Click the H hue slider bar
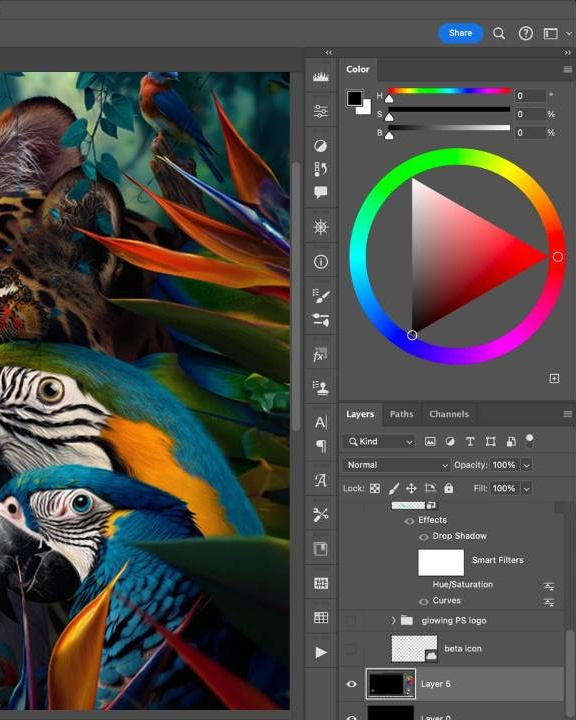Screen dimensions: 576x720 (x=449, y=91)
